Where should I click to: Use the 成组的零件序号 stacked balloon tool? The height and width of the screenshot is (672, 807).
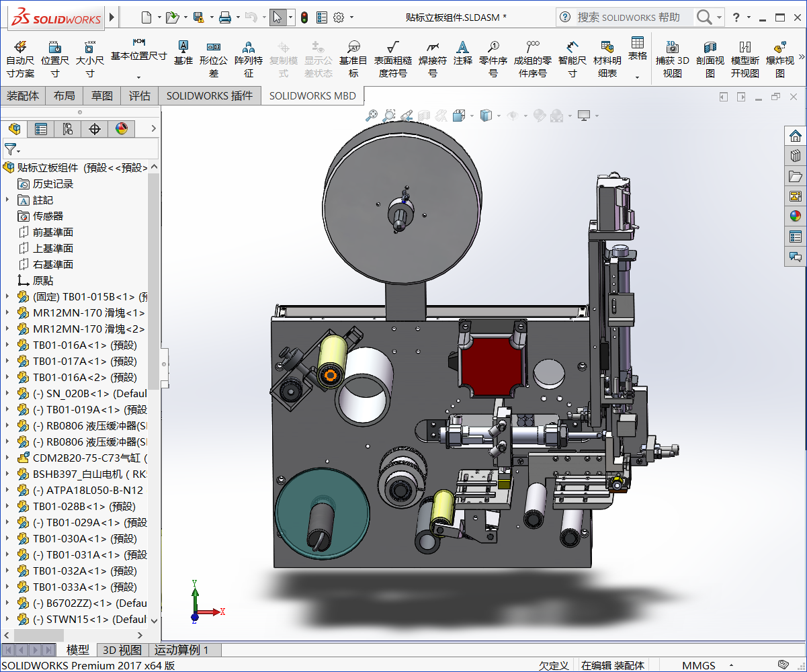(533, 58)
